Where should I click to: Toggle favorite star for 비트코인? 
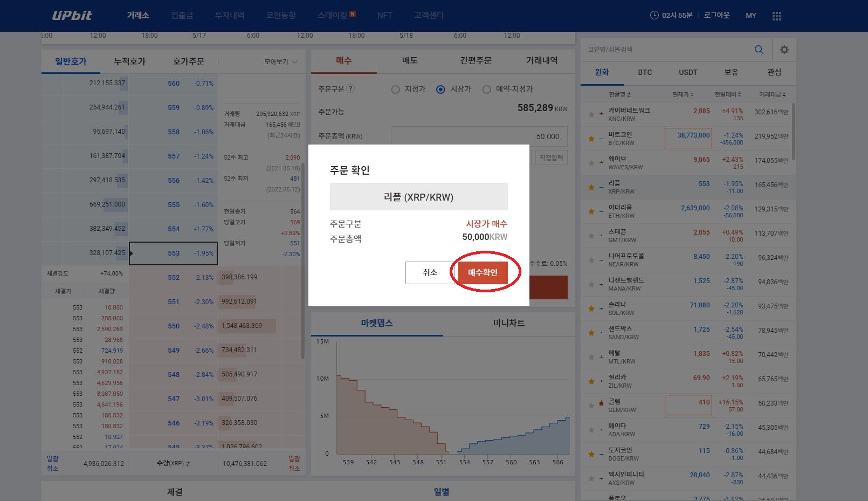tap(591, 139)
